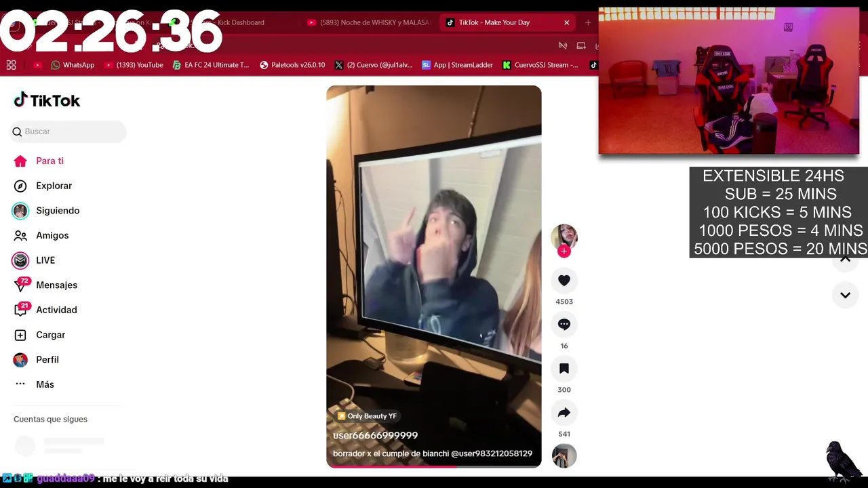Image resolution: width=868 pixels, height=488 pixels.
Task: Open the comments with 16 replies
Action: [x=564, y=325]
